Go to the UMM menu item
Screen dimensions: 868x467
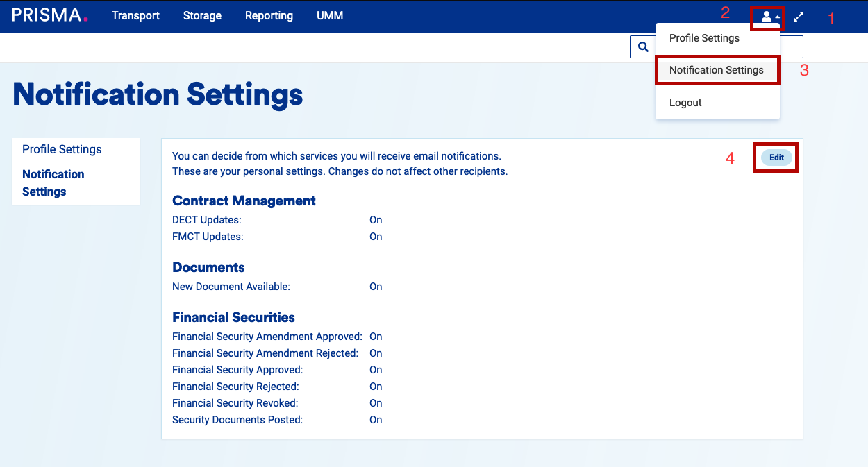pos(330,15)
